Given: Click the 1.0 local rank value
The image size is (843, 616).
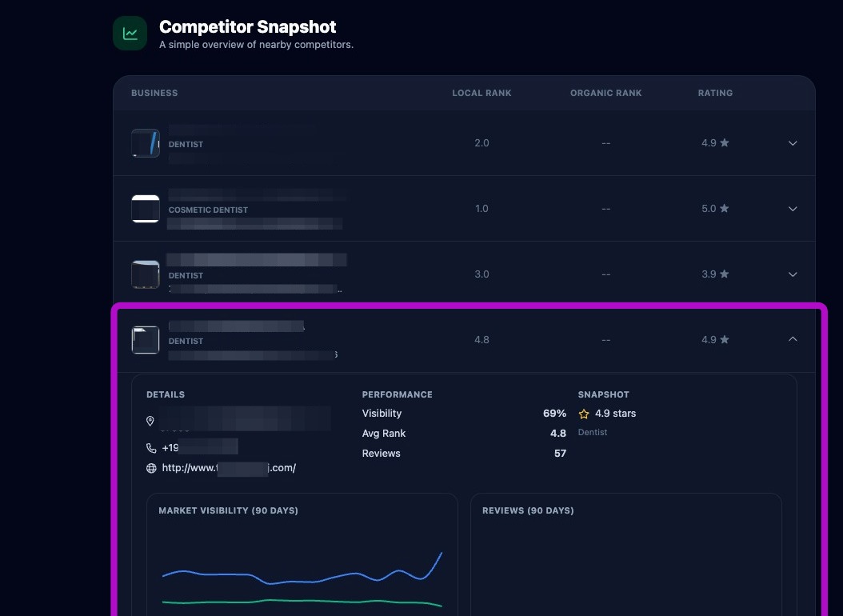Looking at the screenshot, I should [481, 209].
